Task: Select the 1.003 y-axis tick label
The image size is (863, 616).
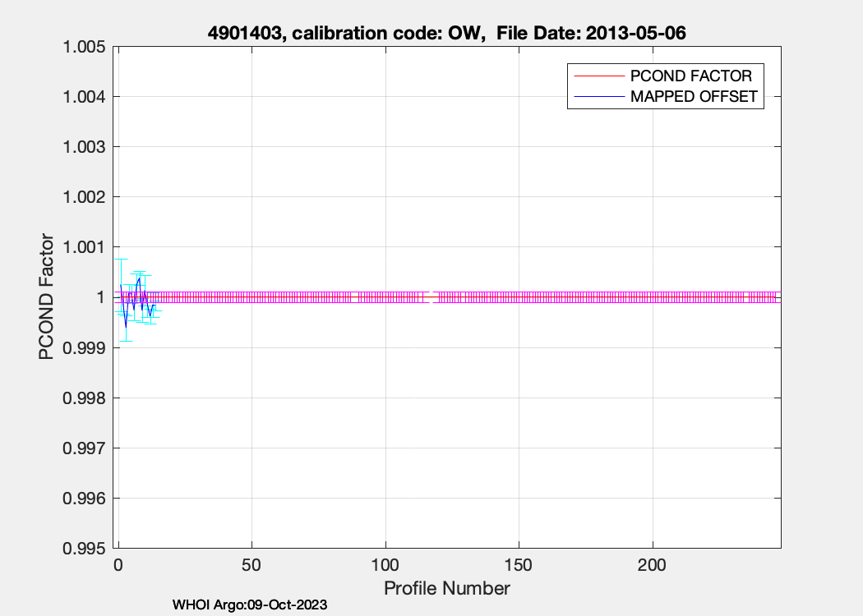Action: click(x=85, y=147)
